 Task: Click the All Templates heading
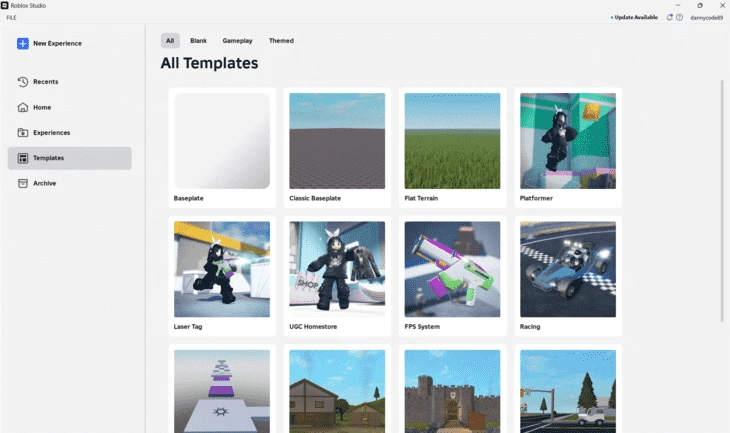(210, 63)
